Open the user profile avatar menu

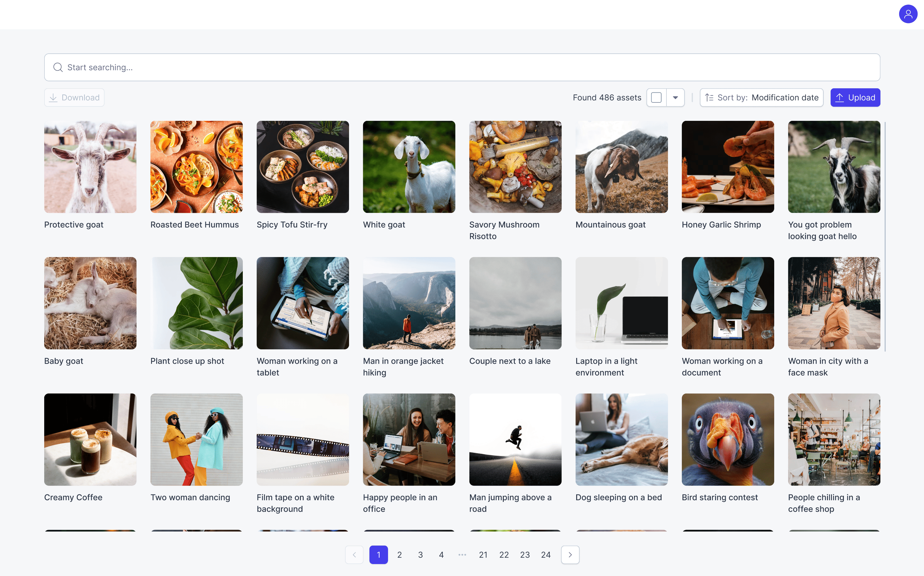(x=908, y=14)
